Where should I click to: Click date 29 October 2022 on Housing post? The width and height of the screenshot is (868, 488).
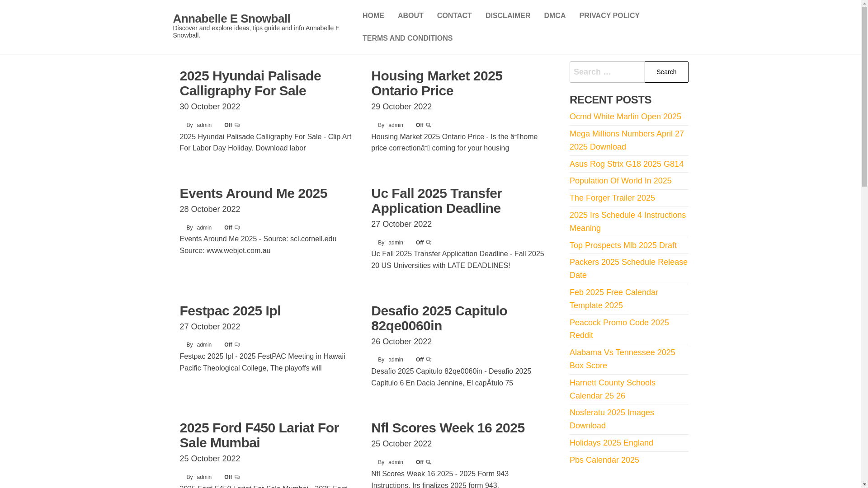click(401, 107)
